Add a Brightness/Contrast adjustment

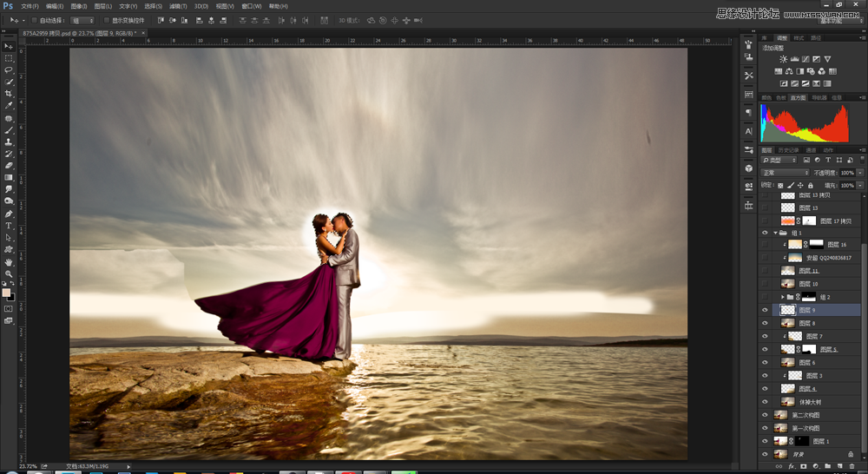click(x=783, y=59)
